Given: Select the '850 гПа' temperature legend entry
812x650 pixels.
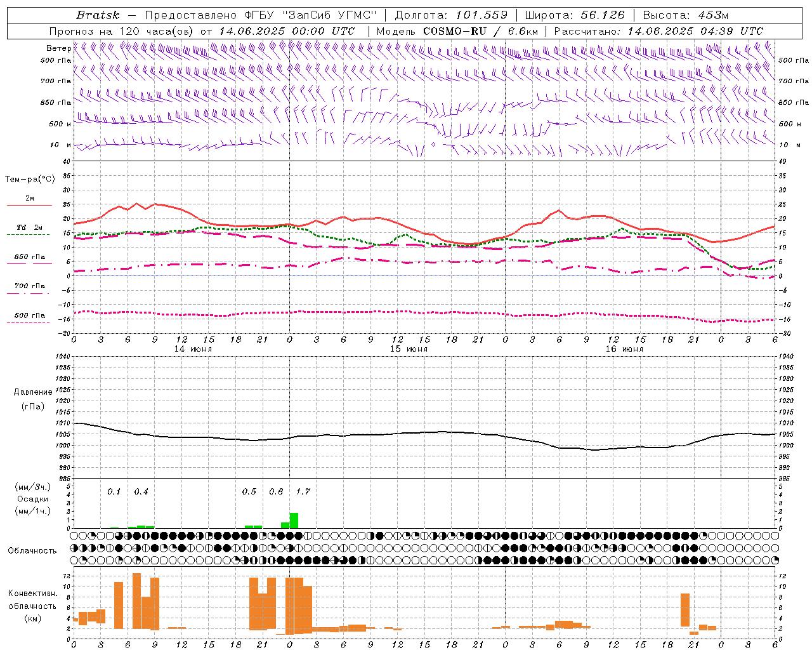Looking at the screenshot, I should (30, 257).
